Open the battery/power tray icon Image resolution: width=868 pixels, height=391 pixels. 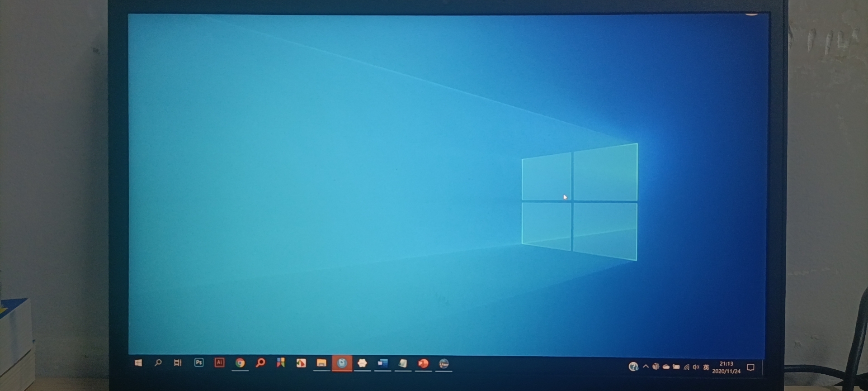click(x=676, y=367)
